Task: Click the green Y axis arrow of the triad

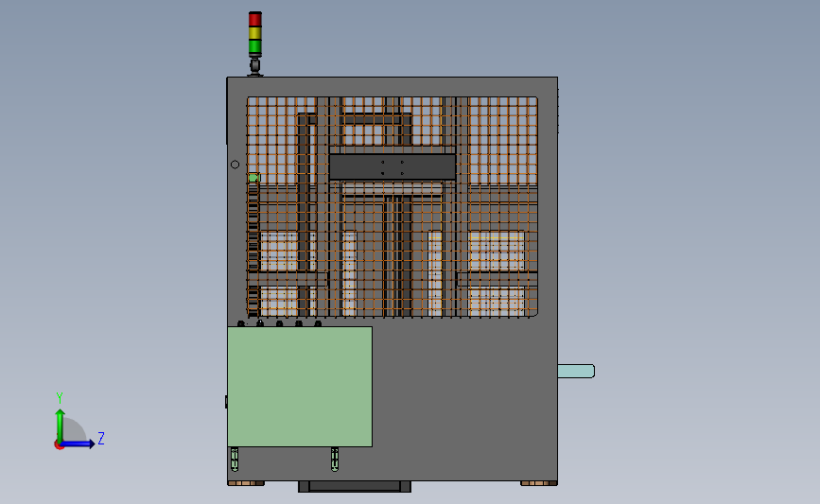Action: pos(60,424)
